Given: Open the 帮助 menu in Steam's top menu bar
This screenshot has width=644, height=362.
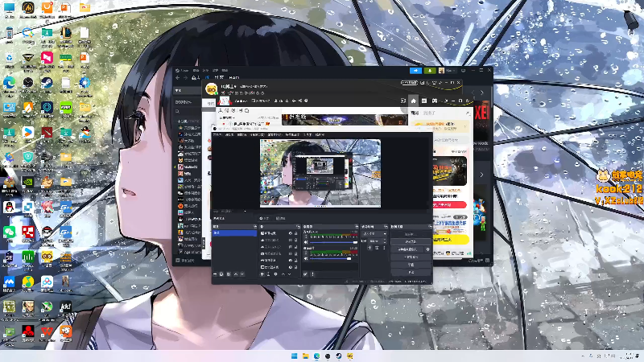Looking at the screenshot, I should pyautogui.click(x=225, y=70).
